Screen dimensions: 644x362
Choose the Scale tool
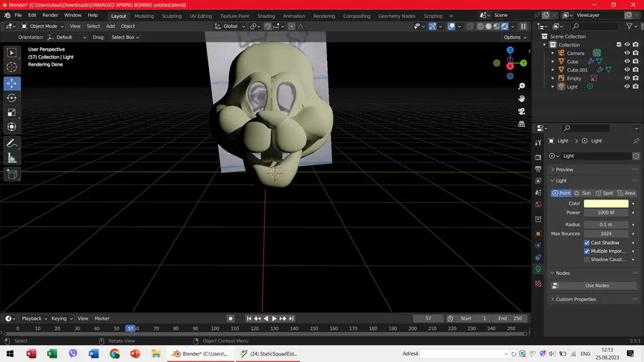pos(12,112)
